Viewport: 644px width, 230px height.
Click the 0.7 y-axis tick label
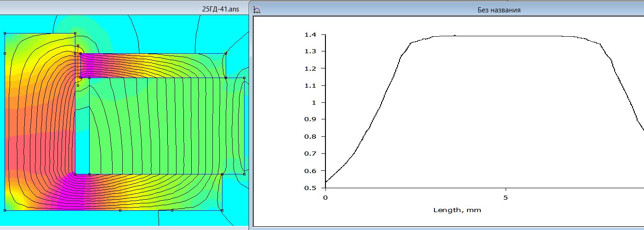[311, 154]
